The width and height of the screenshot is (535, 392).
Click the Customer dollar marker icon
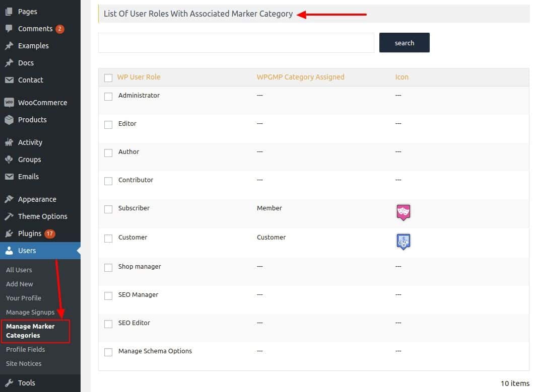(403, 242)
